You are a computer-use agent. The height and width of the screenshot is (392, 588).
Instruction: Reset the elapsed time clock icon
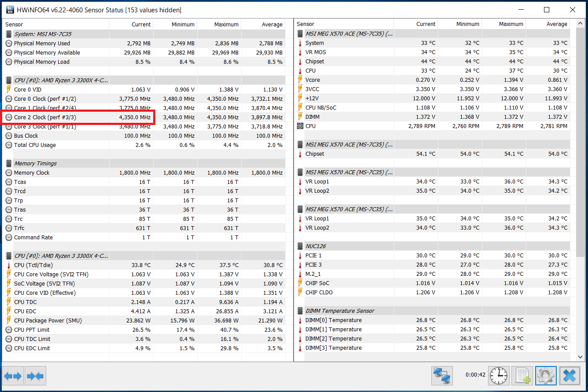[x=499, y=376]
